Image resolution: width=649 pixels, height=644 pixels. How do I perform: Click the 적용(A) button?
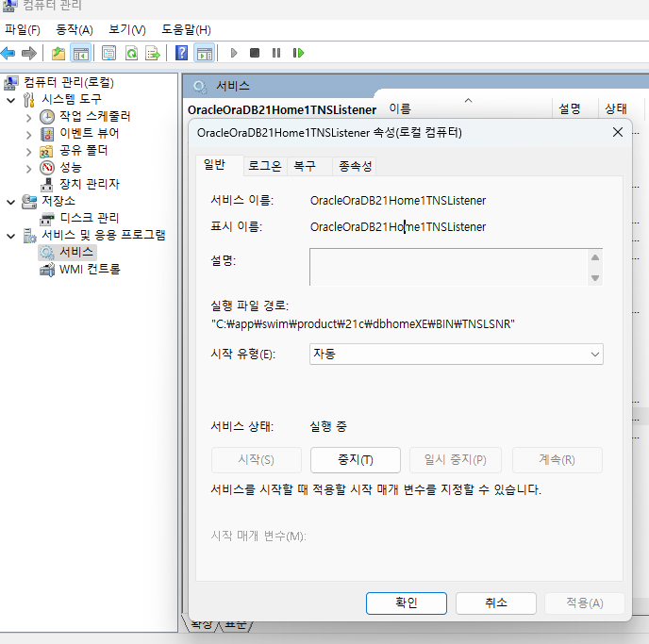pyautogui.click(x=585, y=603)
